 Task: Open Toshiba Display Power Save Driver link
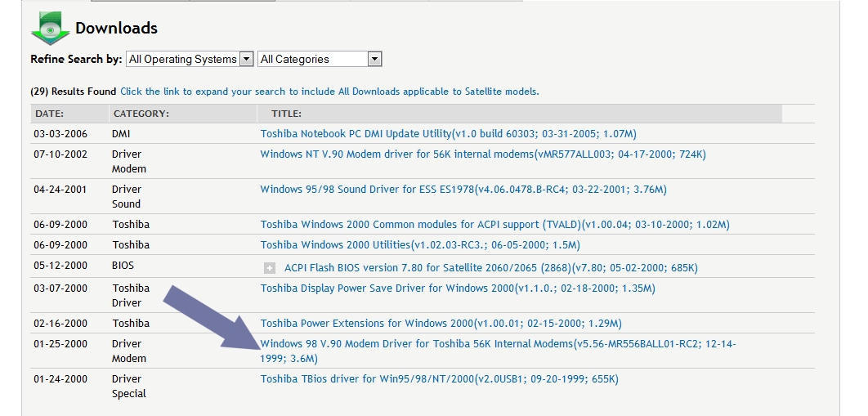pyautogui.click(x=458, y=289)
